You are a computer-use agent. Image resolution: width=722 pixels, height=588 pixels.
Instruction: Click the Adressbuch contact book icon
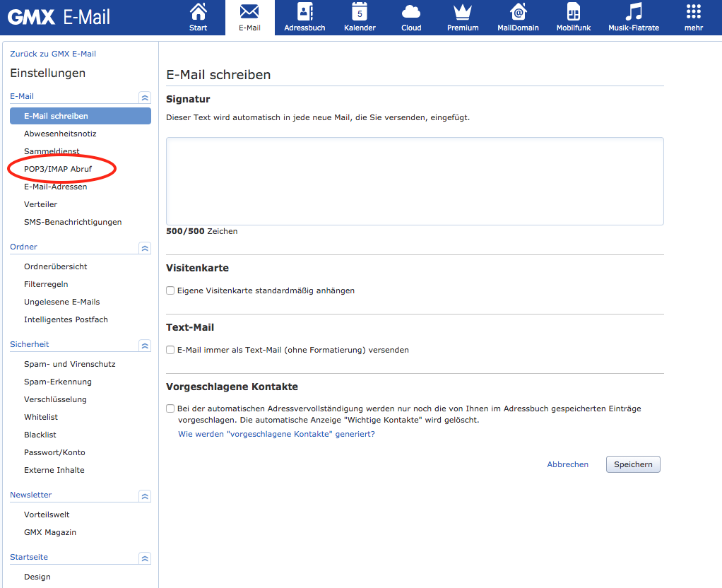pos(304,12)
